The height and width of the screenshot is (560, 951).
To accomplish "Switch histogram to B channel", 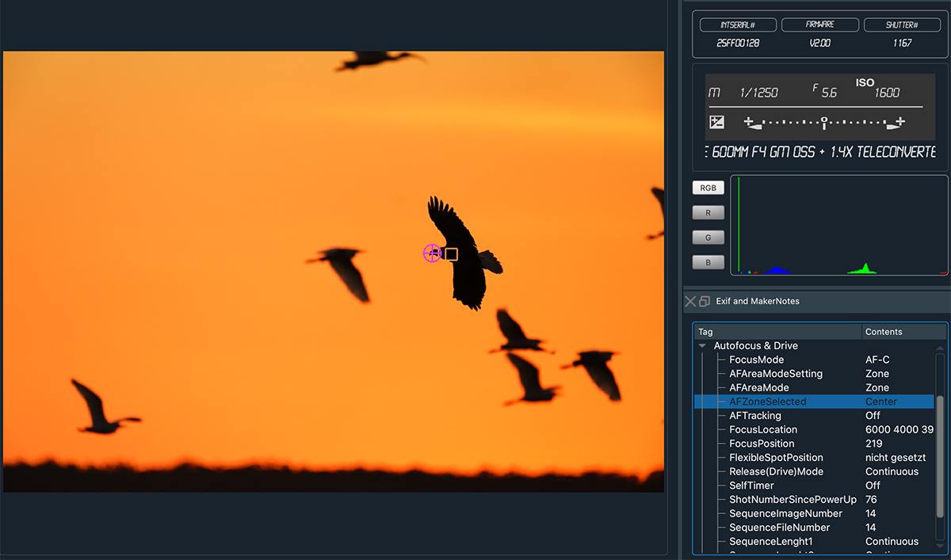I will point(708,262).
